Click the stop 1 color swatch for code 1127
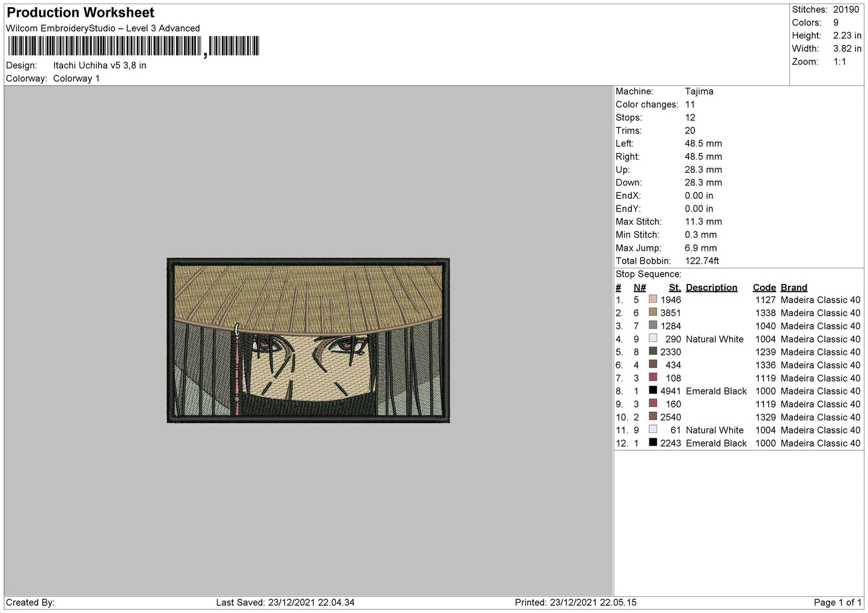Screen dimensions: 868x613 [653, 299]
